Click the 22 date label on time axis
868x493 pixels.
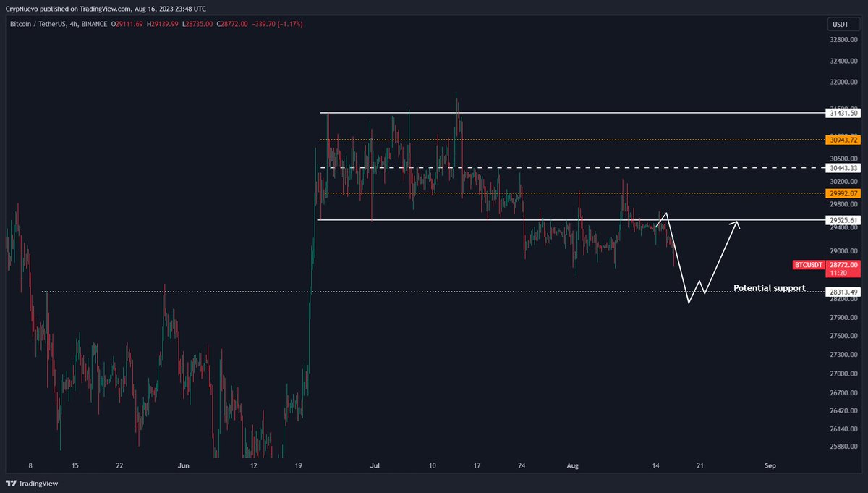120,465
